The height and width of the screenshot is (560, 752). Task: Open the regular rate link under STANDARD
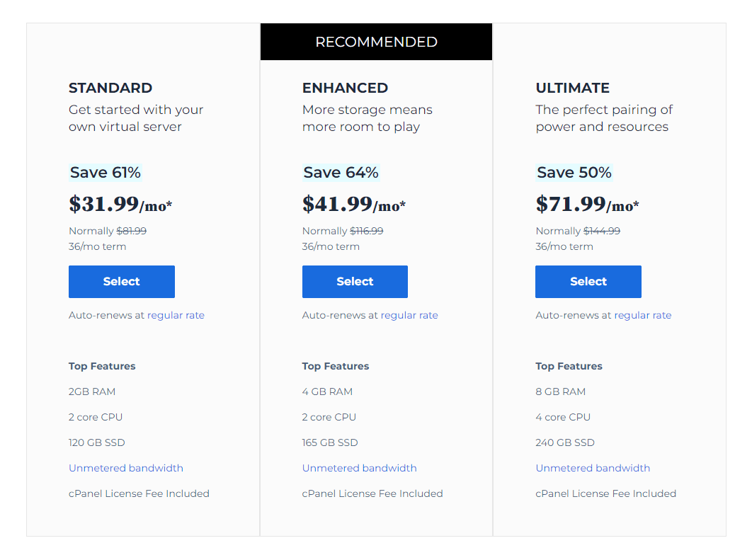(x=176, y=315)
